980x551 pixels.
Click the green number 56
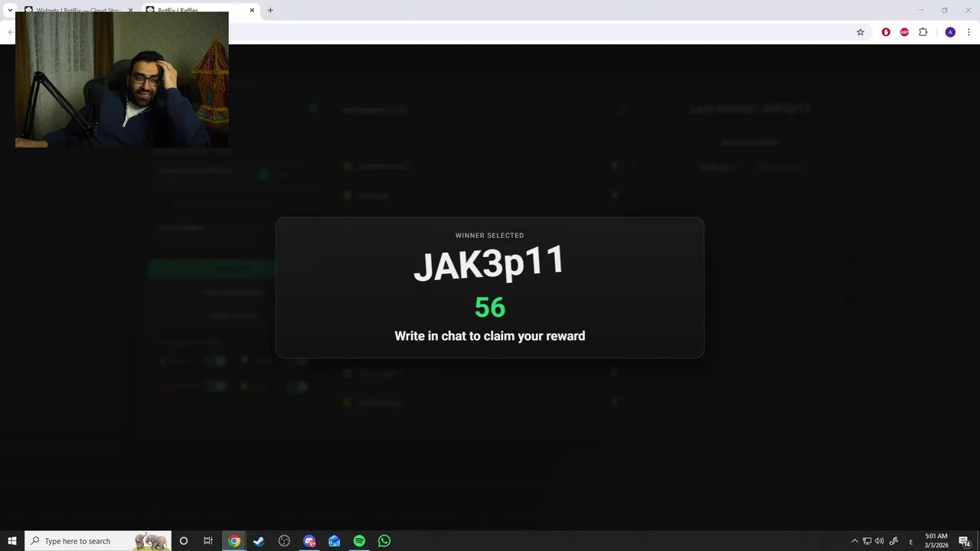click(x=490, y=308)
